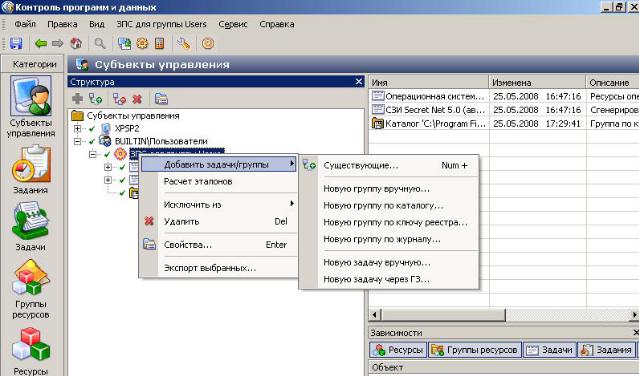Click the Home toolbar icon
Viewport: 639px width, 376px height.
(76, 43)
